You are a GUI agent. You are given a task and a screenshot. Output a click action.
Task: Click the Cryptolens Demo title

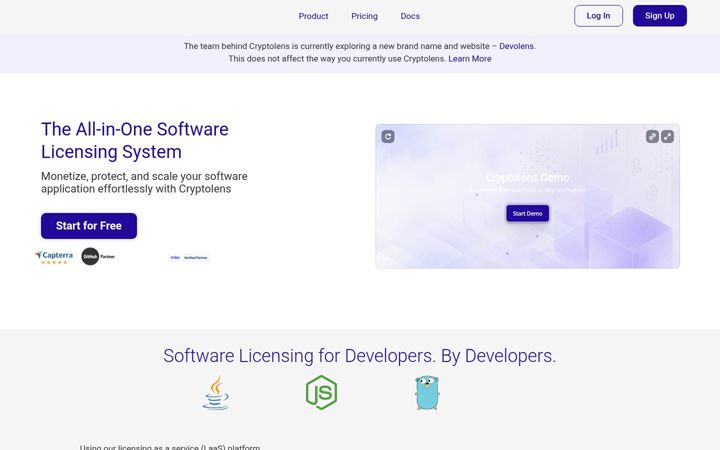pos(527,178)
